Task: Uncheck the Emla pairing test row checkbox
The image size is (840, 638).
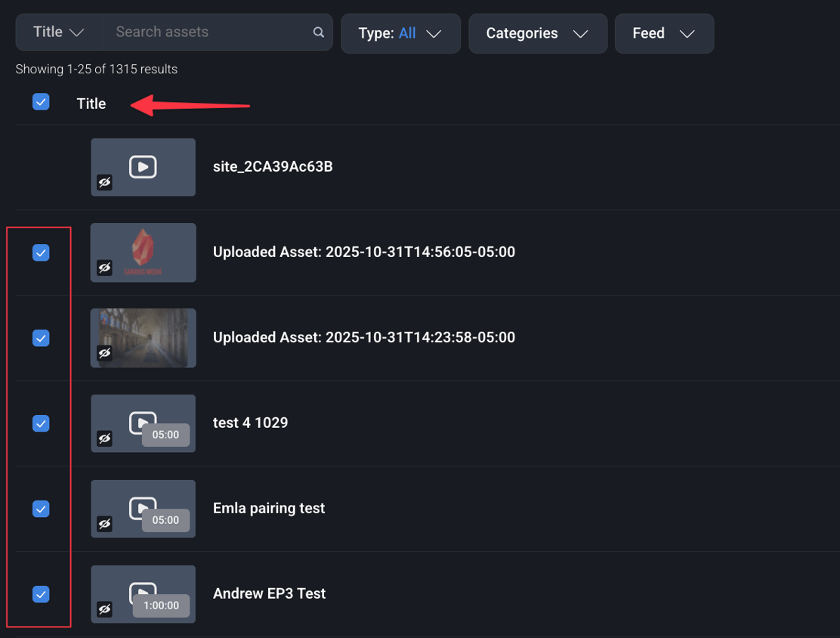Action: pyautogui.click(x=41, y=509)
